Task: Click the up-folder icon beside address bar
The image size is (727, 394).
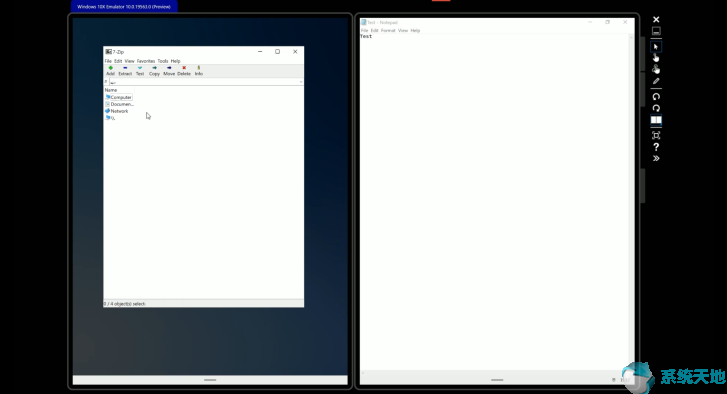Action: (x=106, y=82)
